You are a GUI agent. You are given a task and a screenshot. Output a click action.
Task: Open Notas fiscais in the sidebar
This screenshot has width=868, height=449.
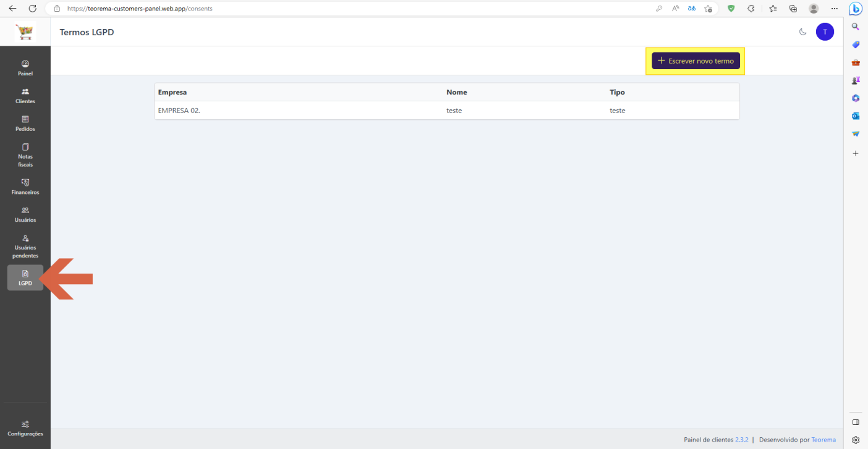pos(25,155)
